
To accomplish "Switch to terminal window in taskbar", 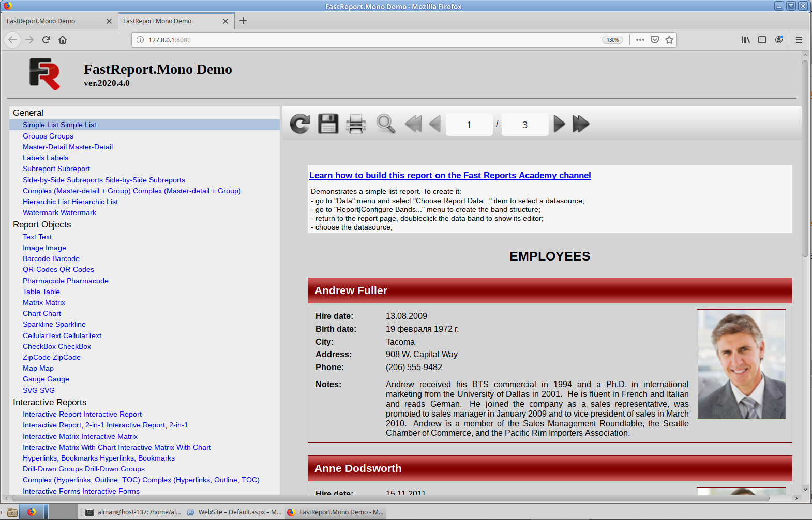I will pyautogui.click(x=133, y=512).
